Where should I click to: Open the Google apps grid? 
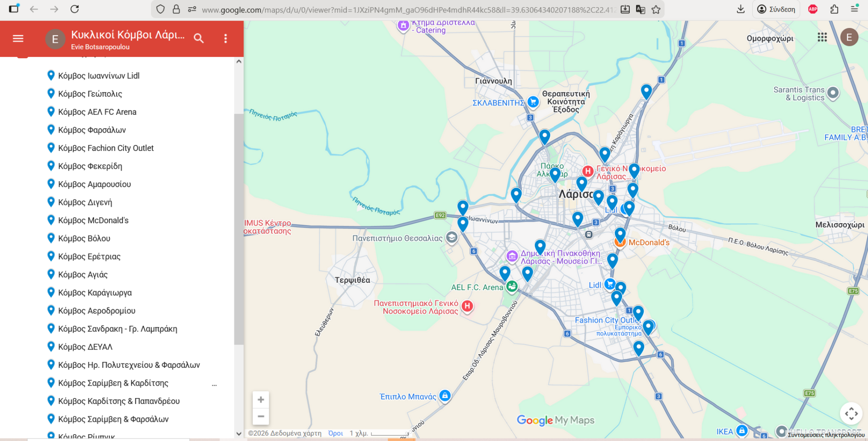[x=822, y=37]
